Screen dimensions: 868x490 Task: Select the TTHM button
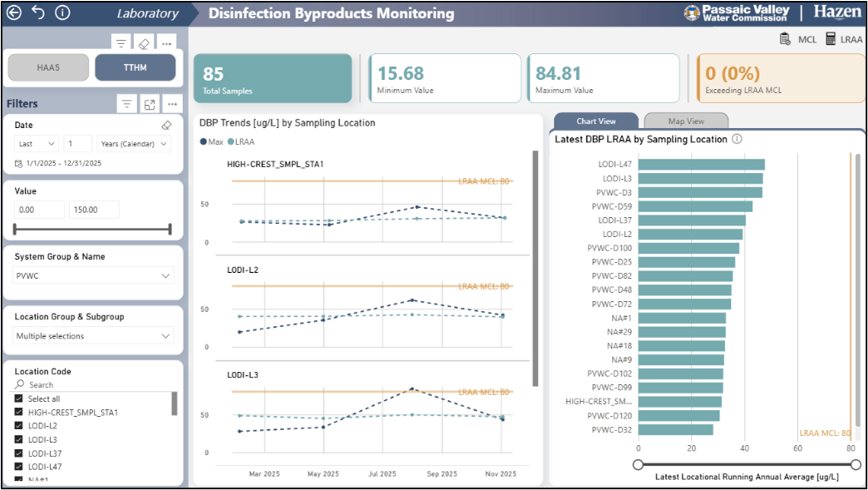click(135, 67)
